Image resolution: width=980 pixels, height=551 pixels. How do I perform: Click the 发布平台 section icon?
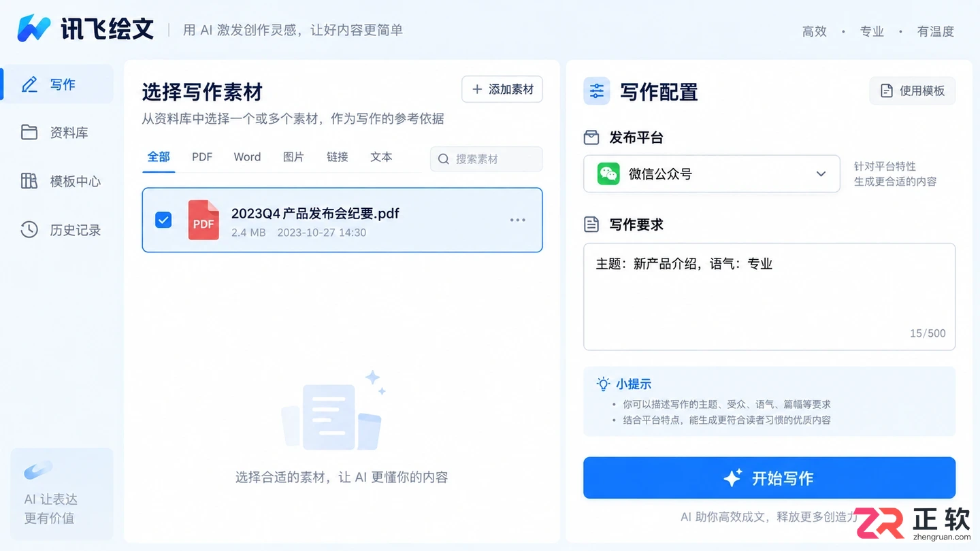[591, 137]
